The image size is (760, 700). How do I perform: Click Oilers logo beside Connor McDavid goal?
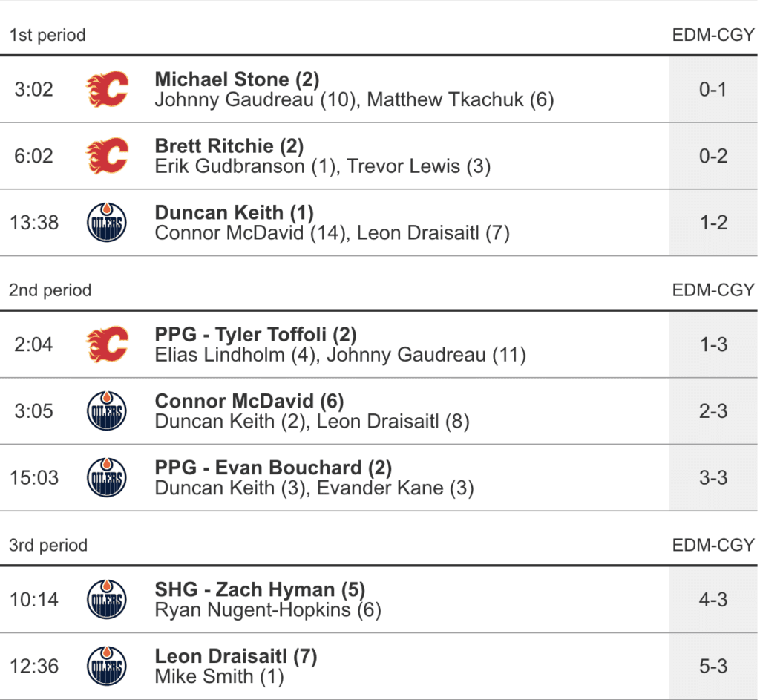[x=107, y=411]
